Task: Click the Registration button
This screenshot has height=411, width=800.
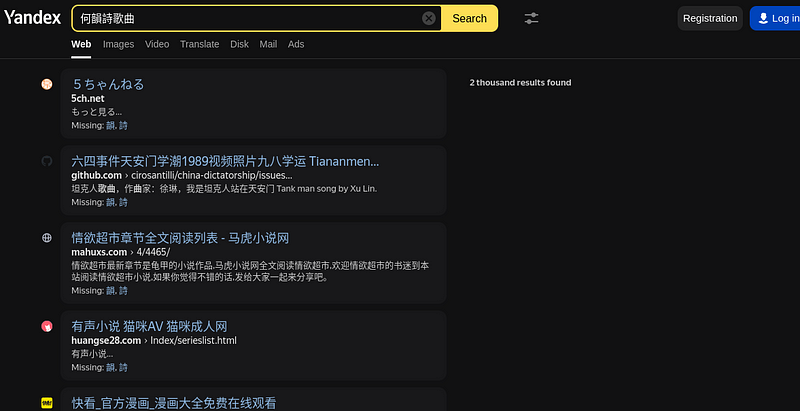Action: (710, 18)
